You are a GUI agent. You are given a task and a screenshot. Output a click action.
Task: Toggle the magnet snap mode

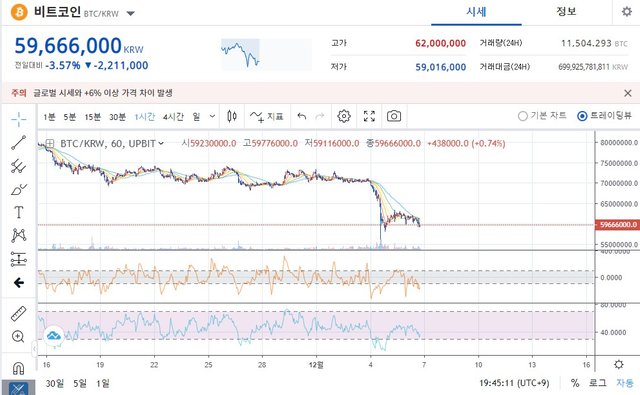tap(18, 368)
